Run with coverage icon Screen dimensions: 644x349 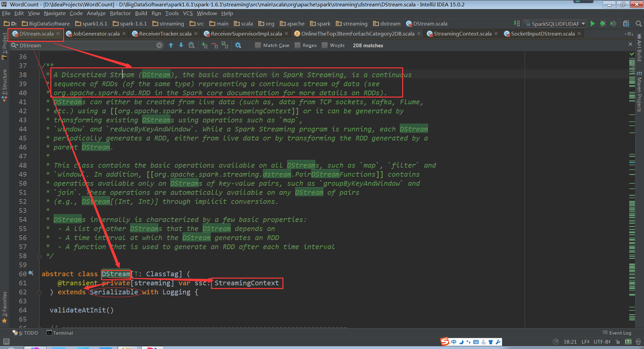[x=613, y=23]
